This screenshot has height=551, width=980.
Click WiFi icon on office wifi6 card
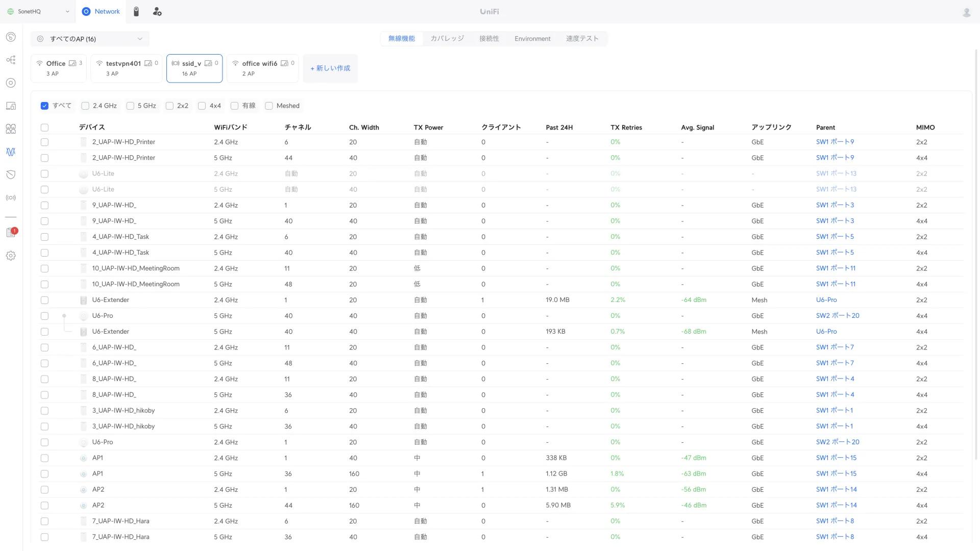click(235, 63)
